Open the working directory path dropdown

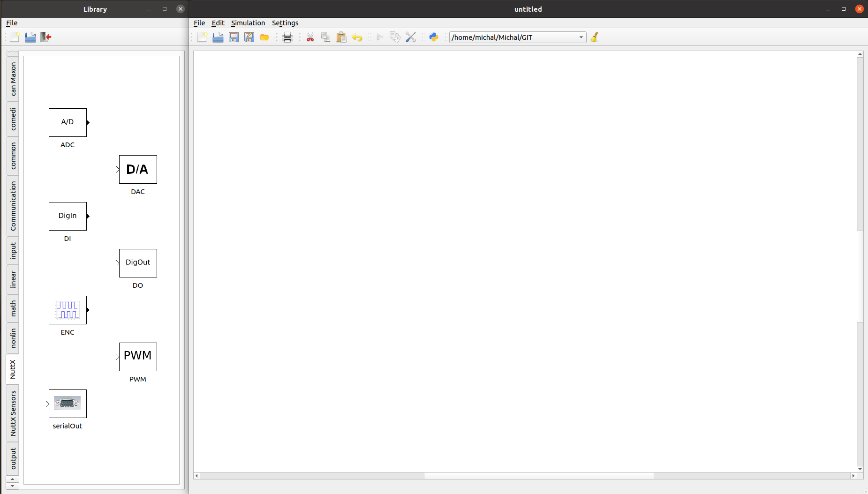click(581, 37)
